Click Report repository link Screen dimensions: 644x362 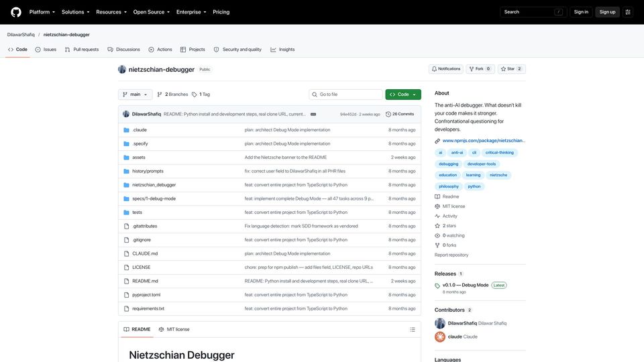pos(451,255)
